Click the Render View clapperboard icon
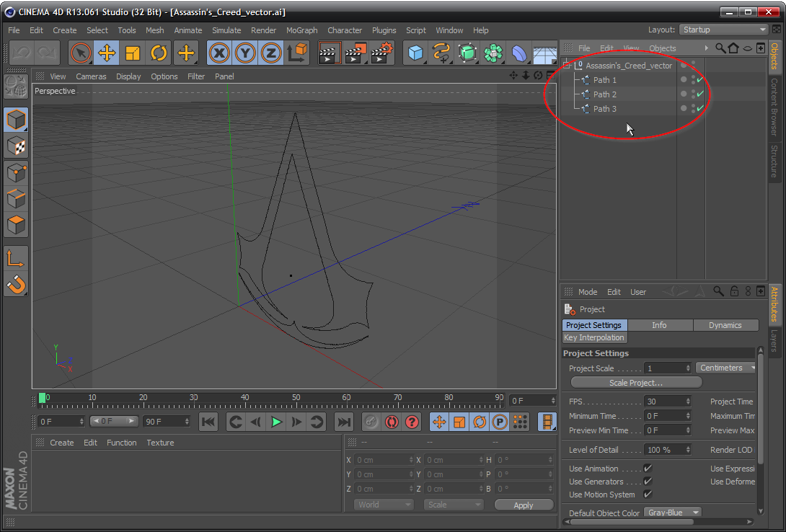The image size is (786, 532). tap(330, 53)
